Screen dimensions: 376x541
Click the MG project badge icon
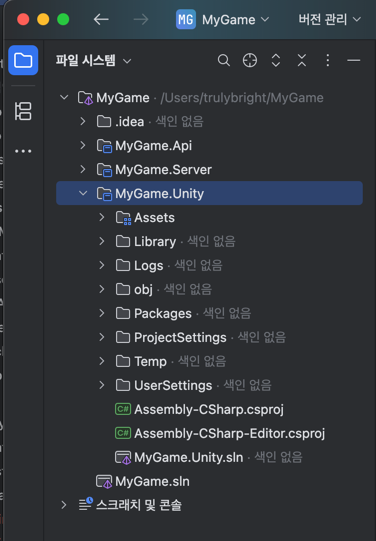click(x=186, y=19)
